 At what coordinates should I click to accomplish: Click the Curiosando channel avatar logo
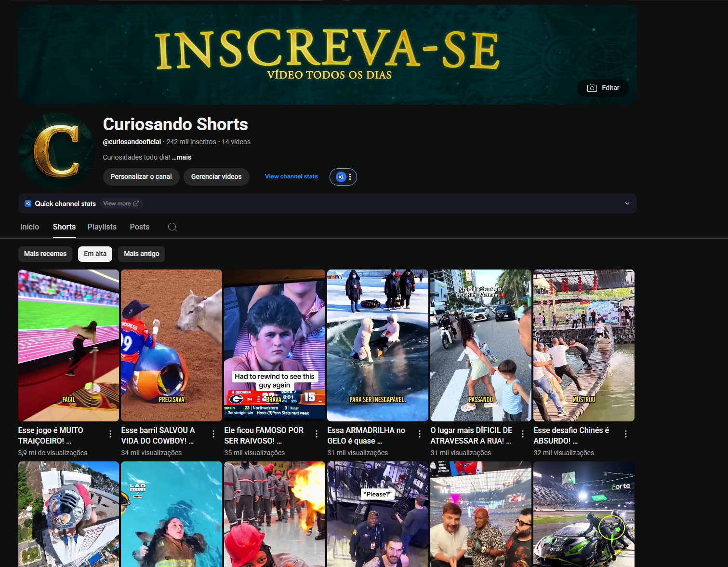tap(56, 151)
